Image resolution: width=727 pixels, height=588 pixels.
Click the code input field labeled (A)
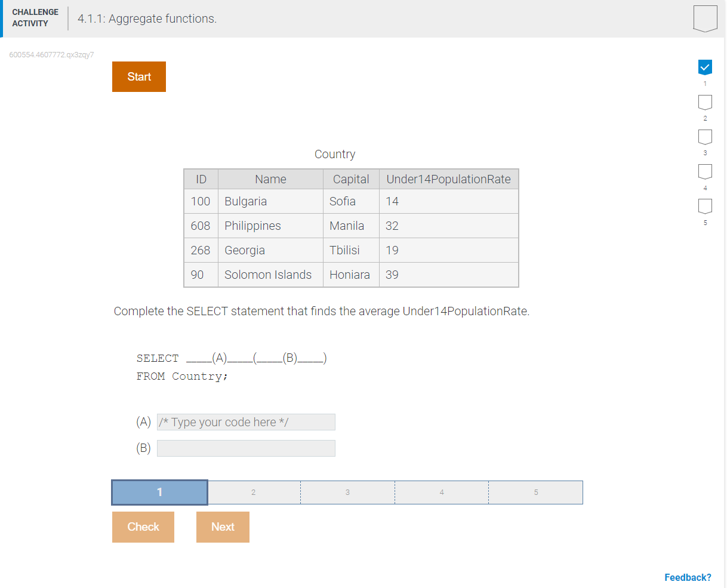pos(246,422)
